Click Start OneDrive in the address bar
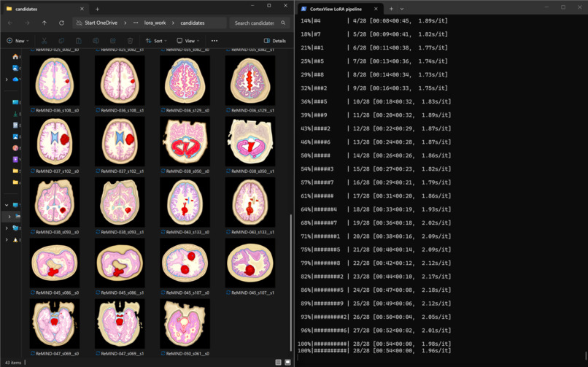Image resolution: width=588 pixels, height=367 pixels. (101, 23)
